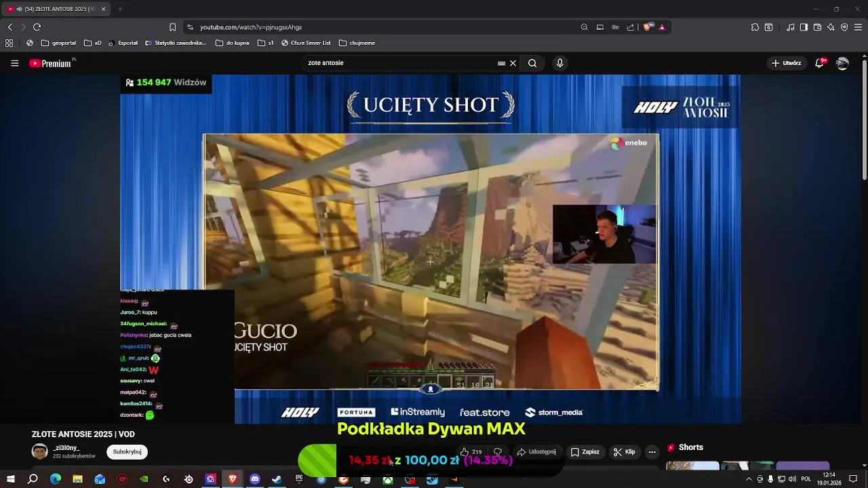Viewport: 868px width, 488px height.
Task: Click the 'ZŁOTE ANTOSIE 2025 | VOD' title
Action: (x=83, y=434)
